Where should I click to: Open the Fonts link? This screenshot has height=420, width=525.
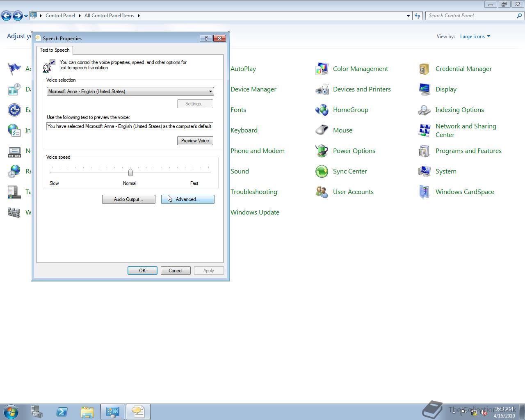point(238,110)
